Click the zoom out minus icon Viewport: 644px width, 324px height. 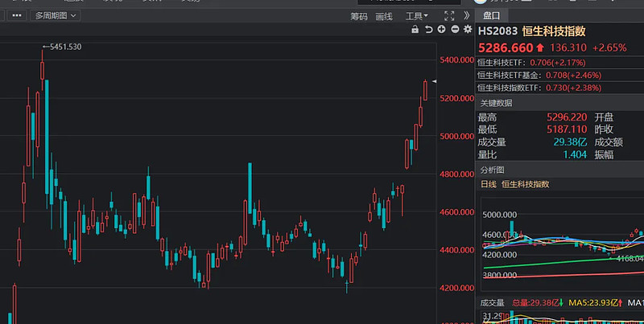(455, 29)
